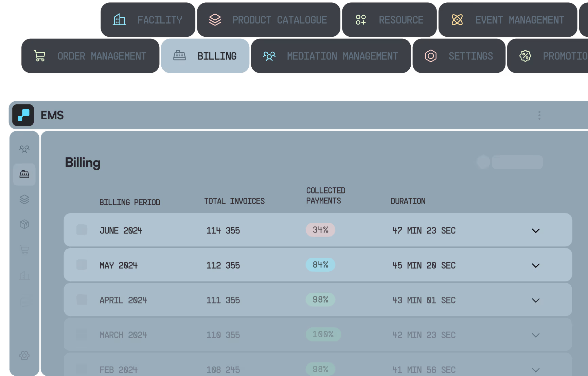This screenshot has height=376, width=588.
Task: Open the gear settings sidebar icon
Action: tap(24, 356)
